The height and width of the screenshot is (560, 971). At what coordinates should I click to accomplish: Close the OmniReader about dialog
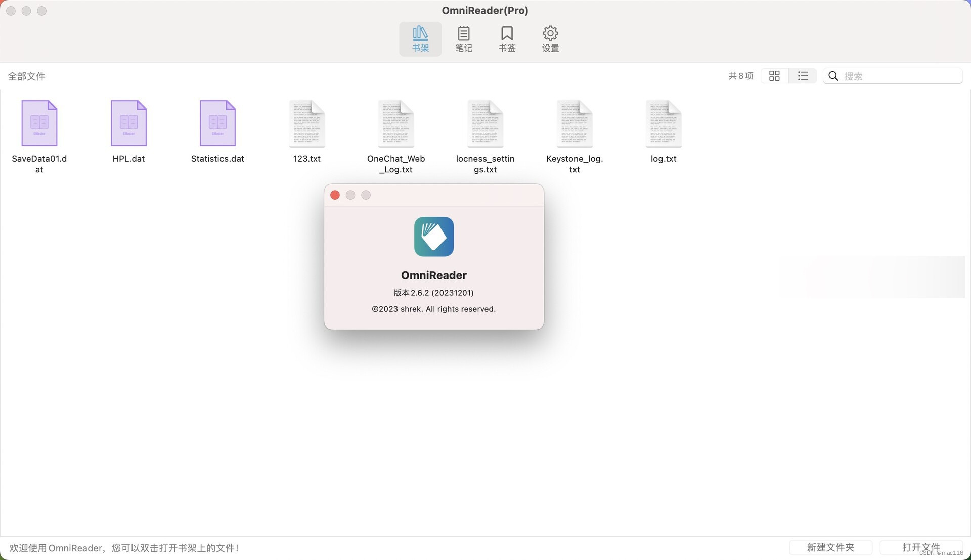[x=335, y=195]
